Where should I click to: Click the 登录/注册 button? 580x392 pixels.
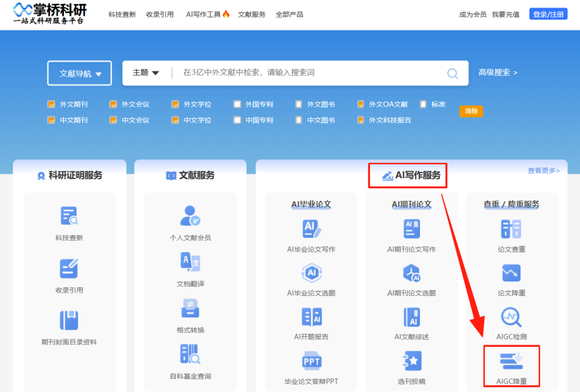point(548,14)
